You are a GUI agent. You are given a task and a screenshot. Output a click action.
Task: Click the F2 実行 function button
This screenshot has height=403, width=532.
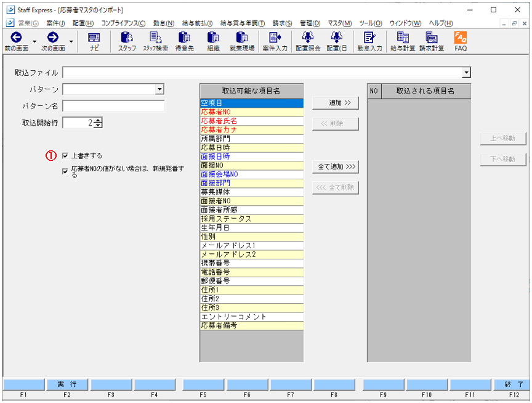click(67, 385)
